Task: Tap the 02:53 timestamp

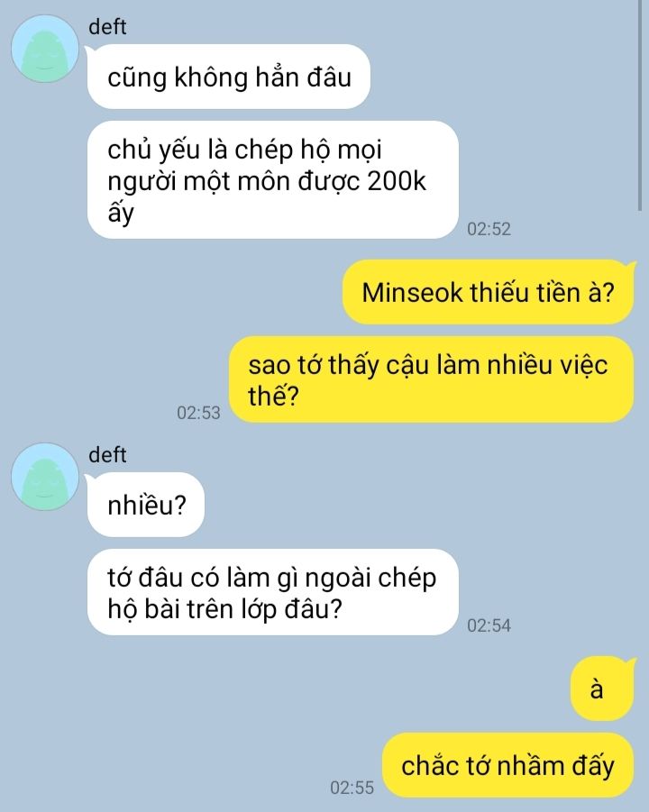Action: (x=198, y=413)
